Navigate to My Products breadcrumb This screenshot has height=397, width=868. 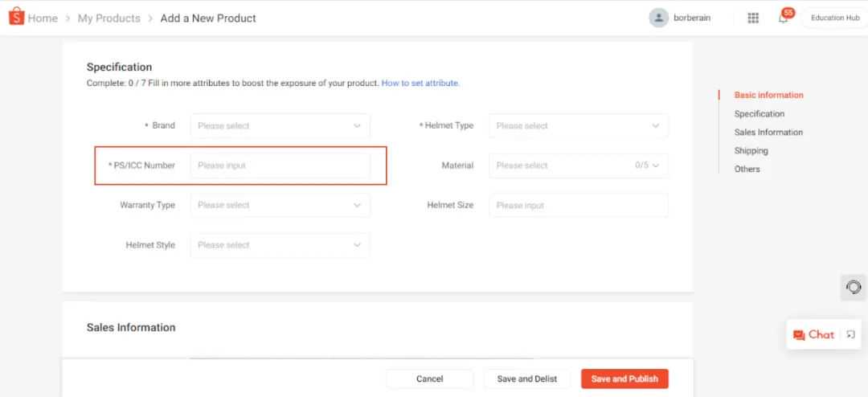coord(109,18)
